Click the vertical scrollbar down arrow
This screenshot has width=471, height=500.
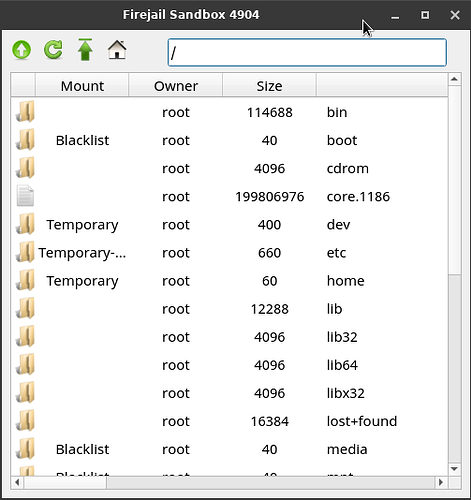click(x=455, y=469)
